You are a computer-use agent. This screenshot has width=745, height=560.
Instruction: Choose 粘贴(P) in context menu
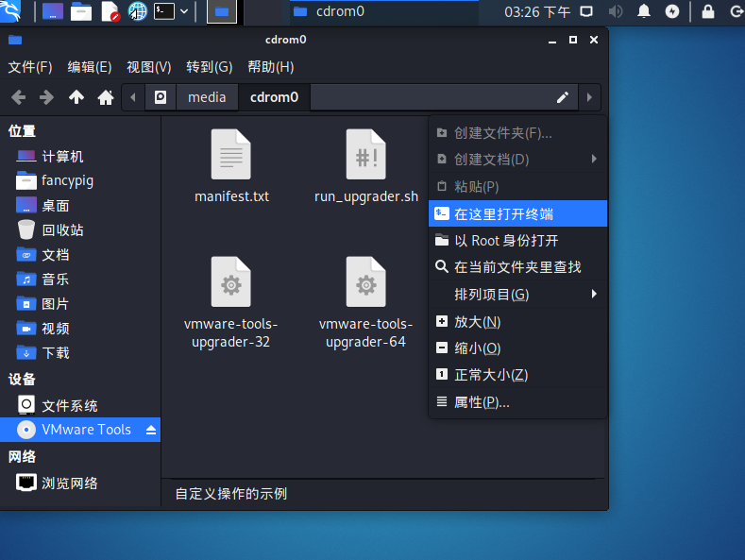[x=517, y=187]
